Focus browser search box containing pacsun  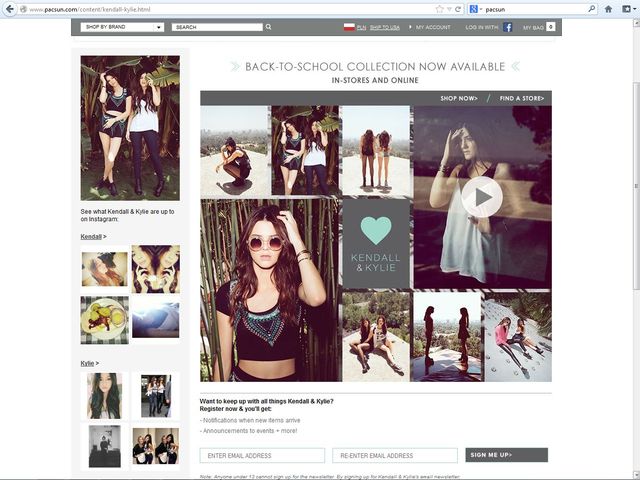(535, 9)
